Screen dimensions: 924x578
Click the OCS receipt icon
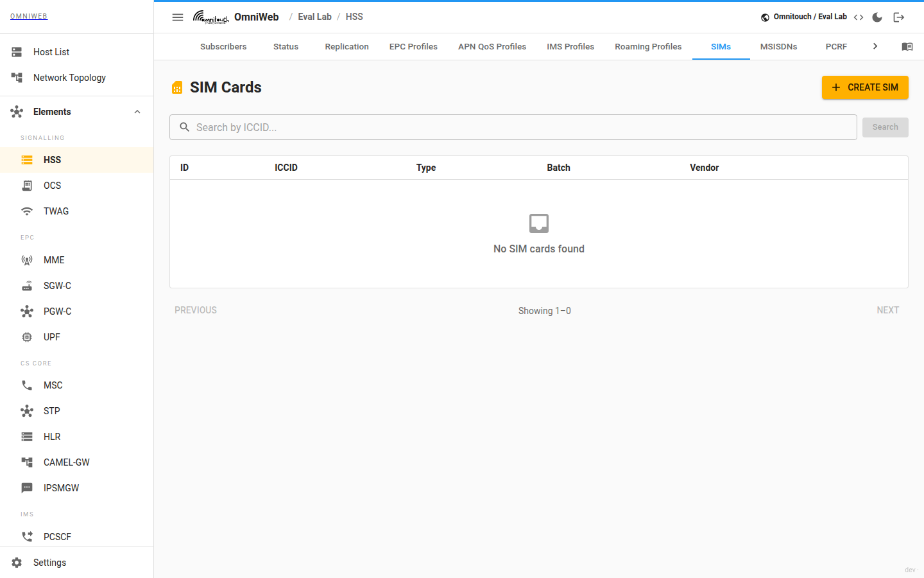point(27,186)
